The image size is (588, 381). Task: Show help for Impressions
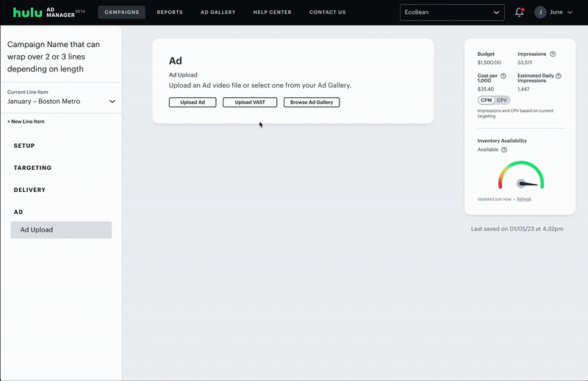[x=553, y=54]
